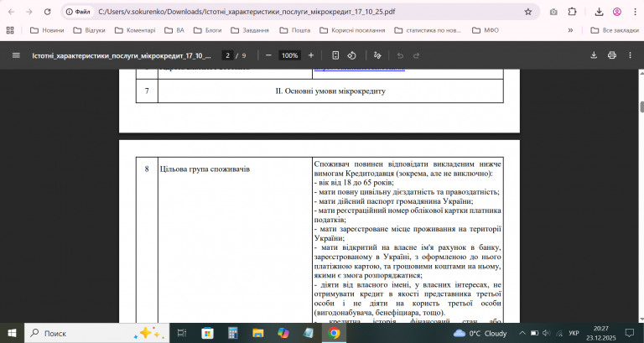Open the Пошта bookmark folder
Image resolution: width=644 pixels, height=343 pixels.
[295, 30]
